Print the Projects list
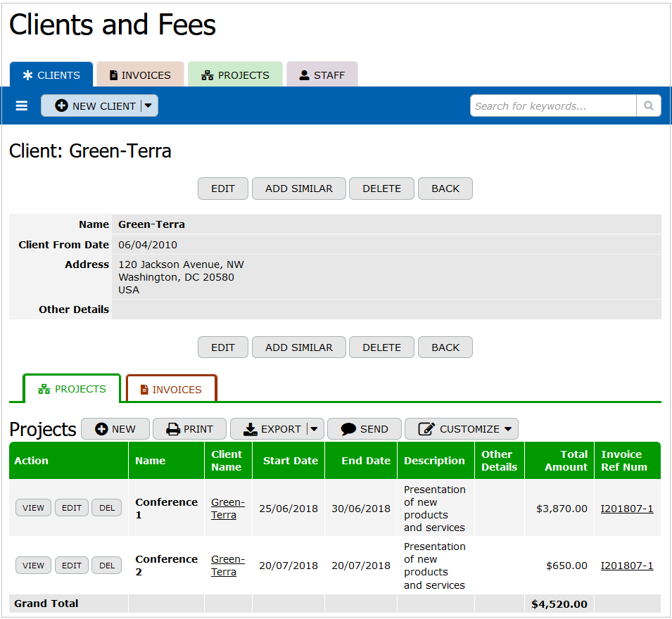672x619 pixels. click(189, 429)
